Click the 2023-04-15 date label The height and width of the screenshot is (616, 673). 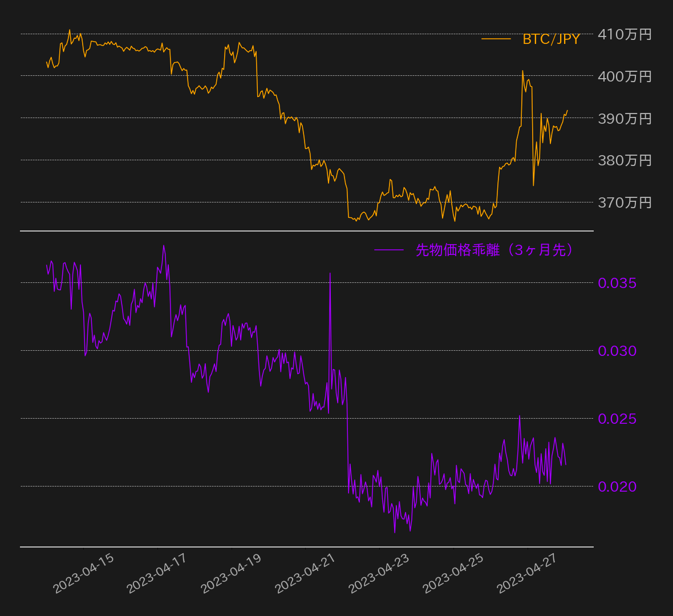[x=84, y=573]
